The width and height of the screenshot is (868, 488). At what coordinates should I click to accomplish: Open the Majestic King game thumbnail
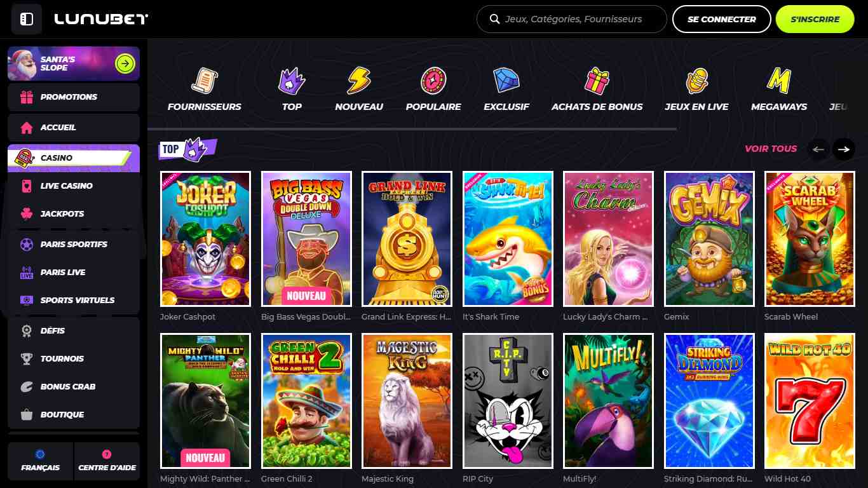click(407, 401)
